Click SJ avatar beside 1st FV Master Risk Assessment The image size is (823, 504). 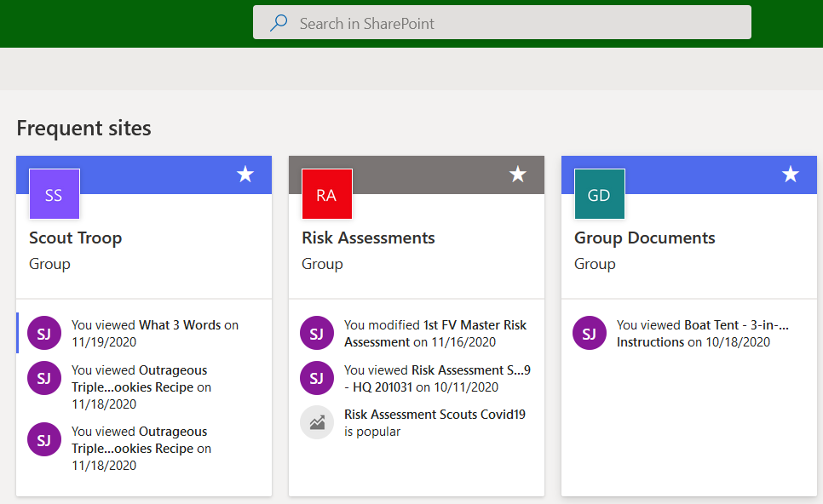point(316,333)
